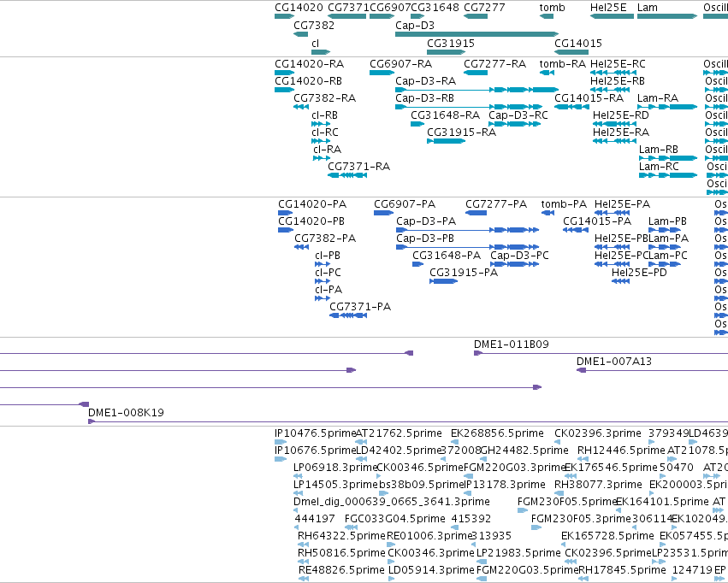Select transcript CG7371-RA
Viewport: 728px width, 583px height.
coord(359,167)
